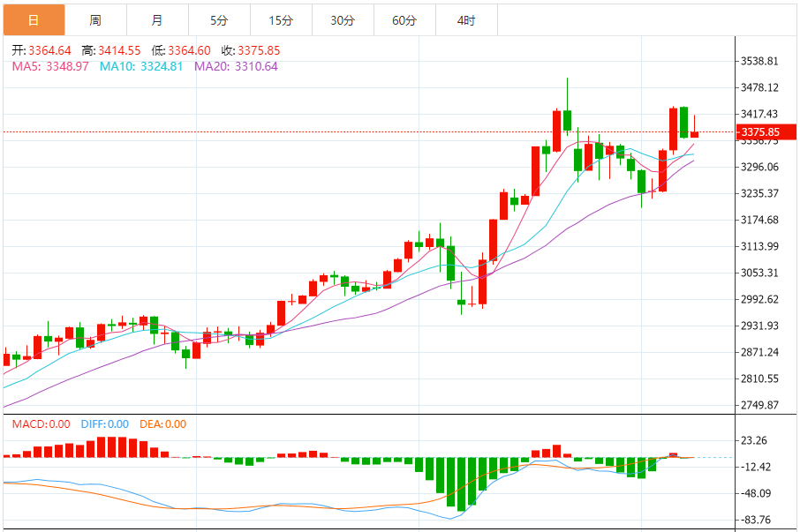The height and width of the screenshot is (532, 800).
Task: Click the DIFF:0.00 indicator label
Action: pyautogui.click(x=104, y=424)
